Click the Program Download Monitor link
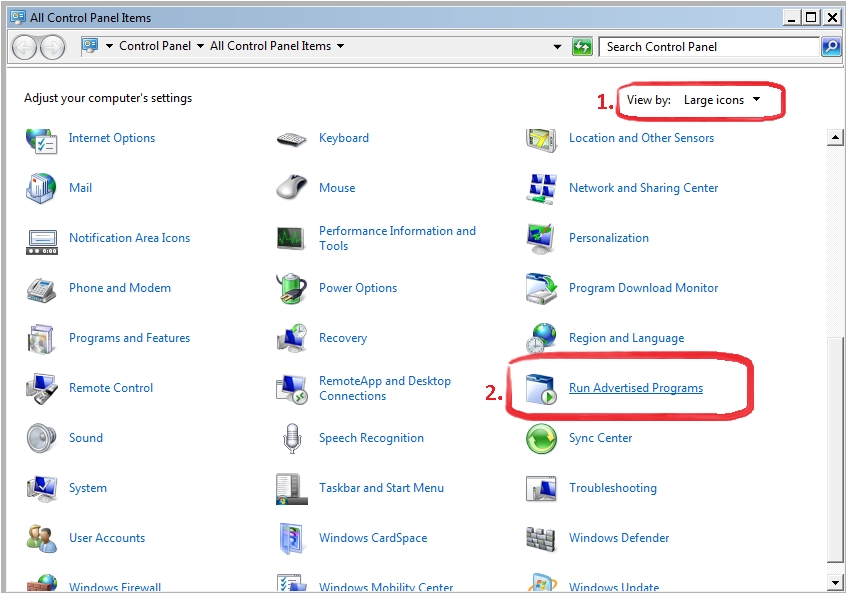Image resolution: width=846 pixels, height=593 pixels. (x=643, y=288)
